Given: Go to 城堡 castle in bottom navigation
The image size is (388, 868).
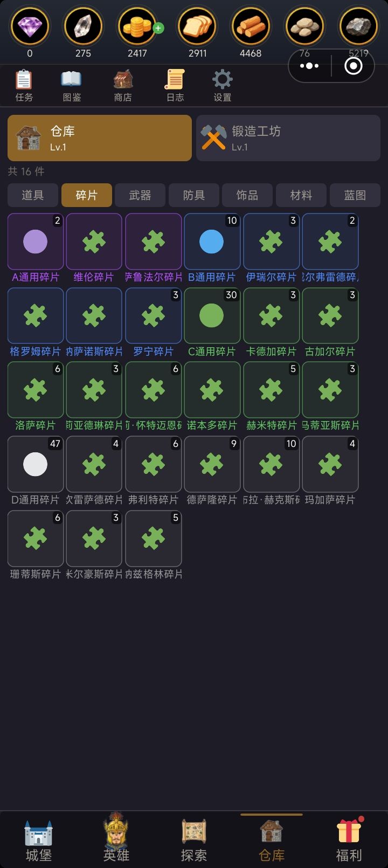Looking at the screenshot, I should (x=39, y=840).
